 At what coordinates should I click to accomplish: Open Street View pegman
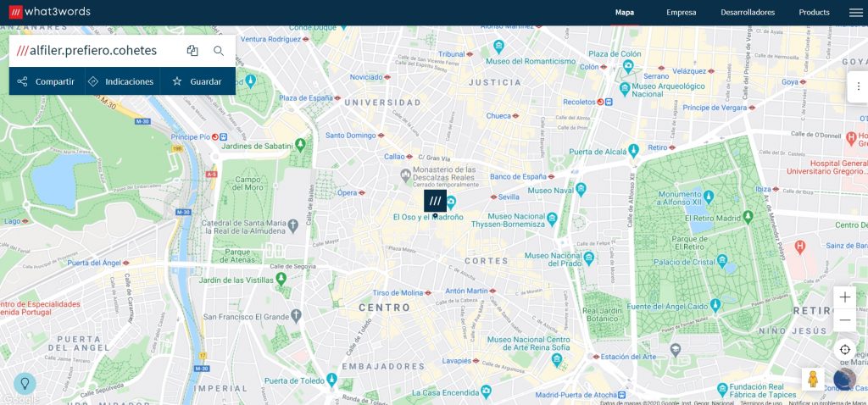pos(813,379)
